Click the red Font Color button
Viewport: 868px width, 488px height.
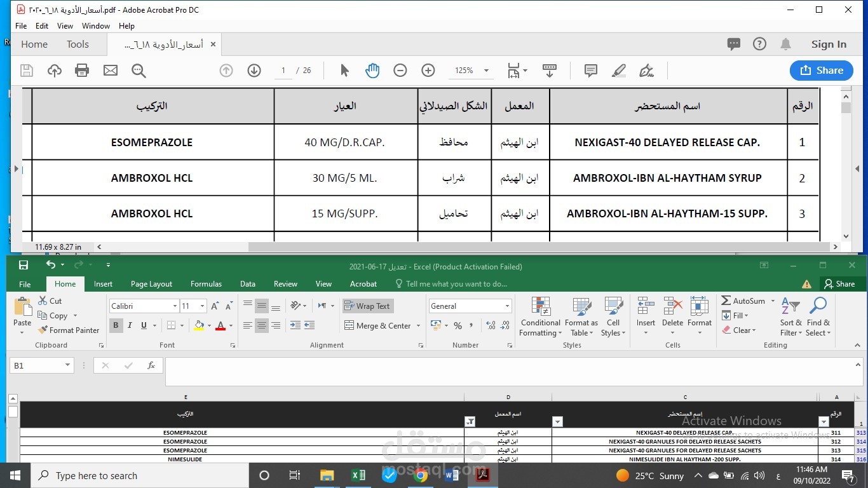pyautogui.click(x=220, y=325)
